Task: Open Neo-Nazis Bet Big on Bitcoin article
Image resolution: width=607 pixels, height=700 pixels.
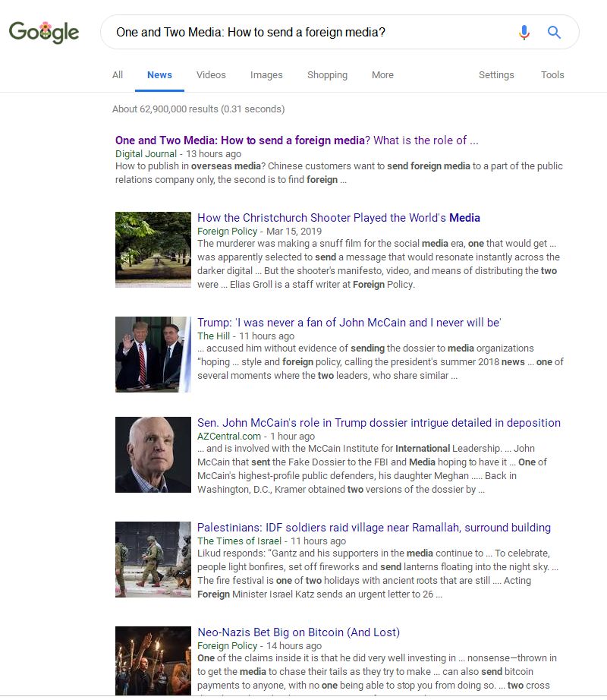Action: click(x=298, y=632)
